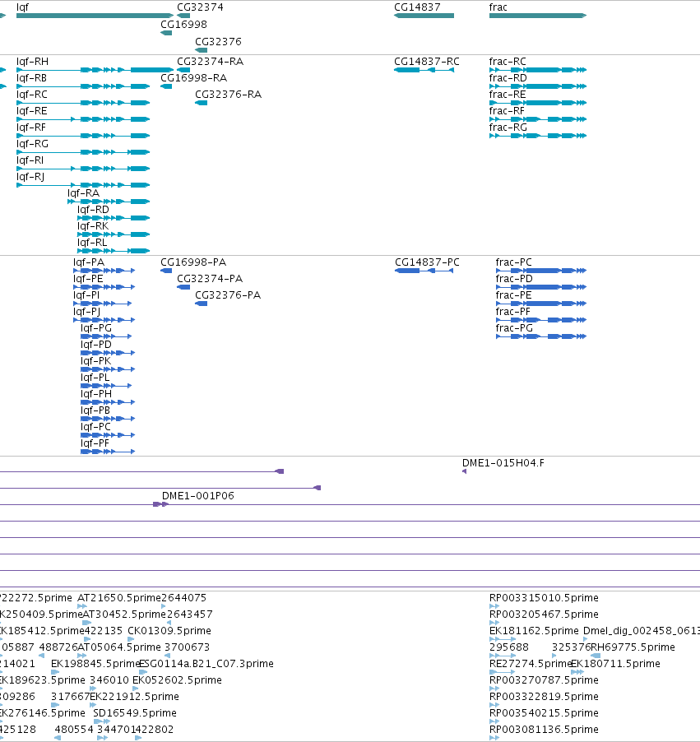Select transcript lqf-RF
700x742 pixels.
(x=83, y=136)
